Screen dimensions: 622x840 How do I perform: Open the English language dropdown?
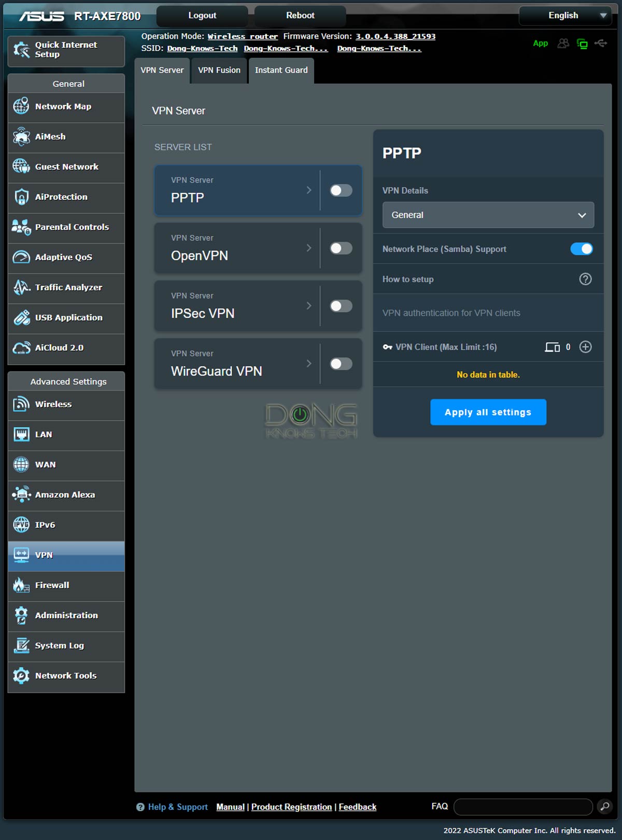[565, 16]
